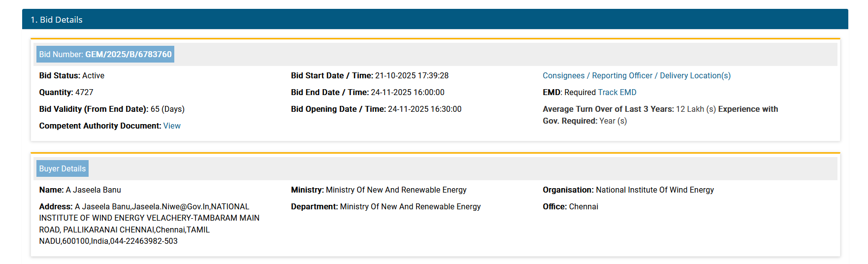Click the Bid Opening Date / Time value
868x264 pixels.
pos(424,109)
